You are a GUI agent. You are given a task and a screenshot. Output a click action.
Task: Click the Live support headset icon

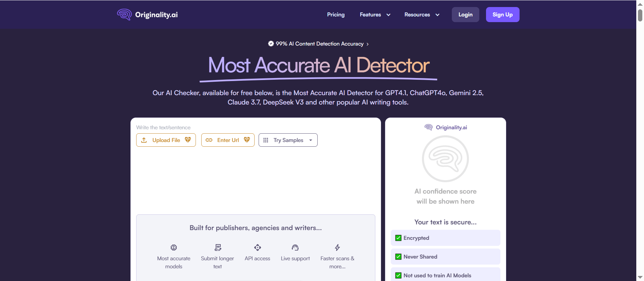[295, 248]
